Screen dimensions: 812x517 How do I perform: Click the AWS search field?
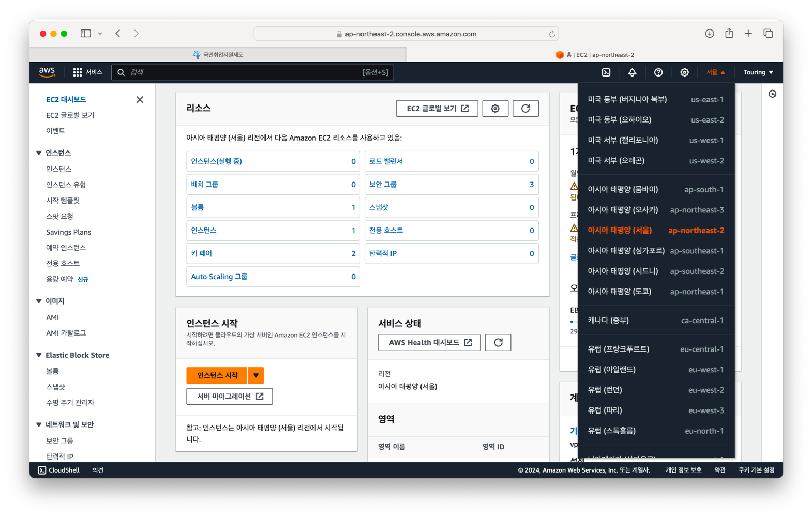coord(252,72)
